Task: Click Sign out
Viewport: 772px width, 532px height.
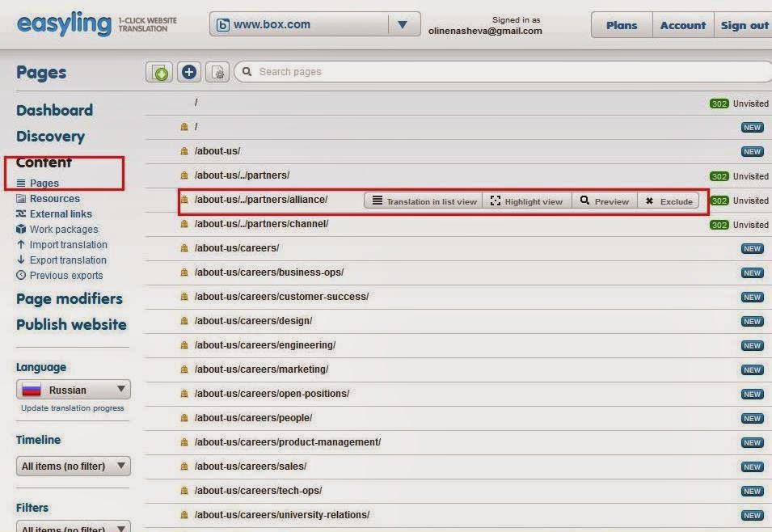Action: (x=744, y=25)
